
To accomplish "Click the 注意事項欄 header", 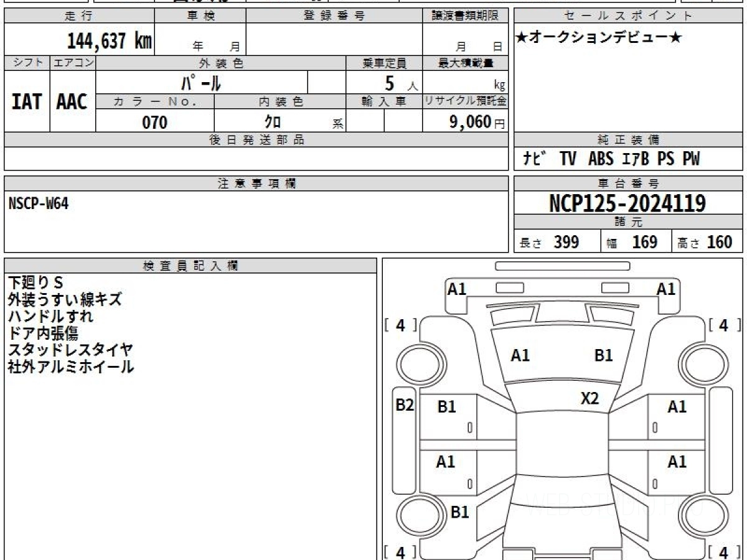I will (x=256, y=184).
